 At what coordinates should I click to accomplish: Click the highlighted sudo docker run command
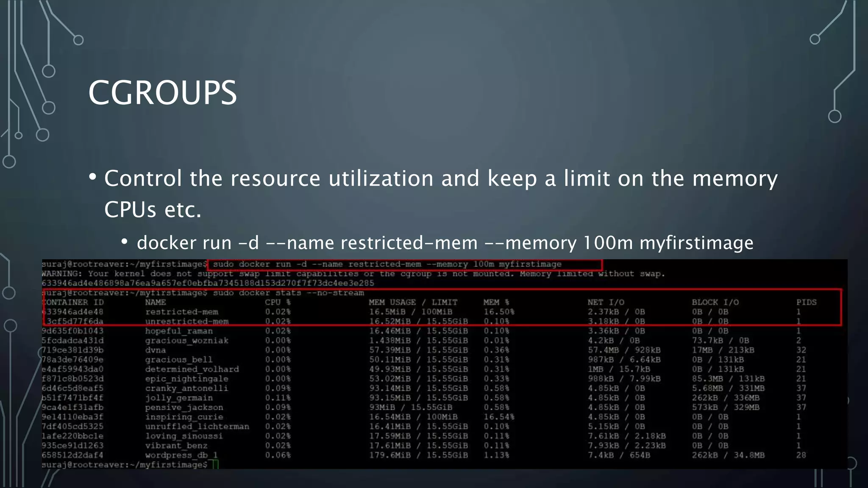pyautogui.click(x=387, y=264)
